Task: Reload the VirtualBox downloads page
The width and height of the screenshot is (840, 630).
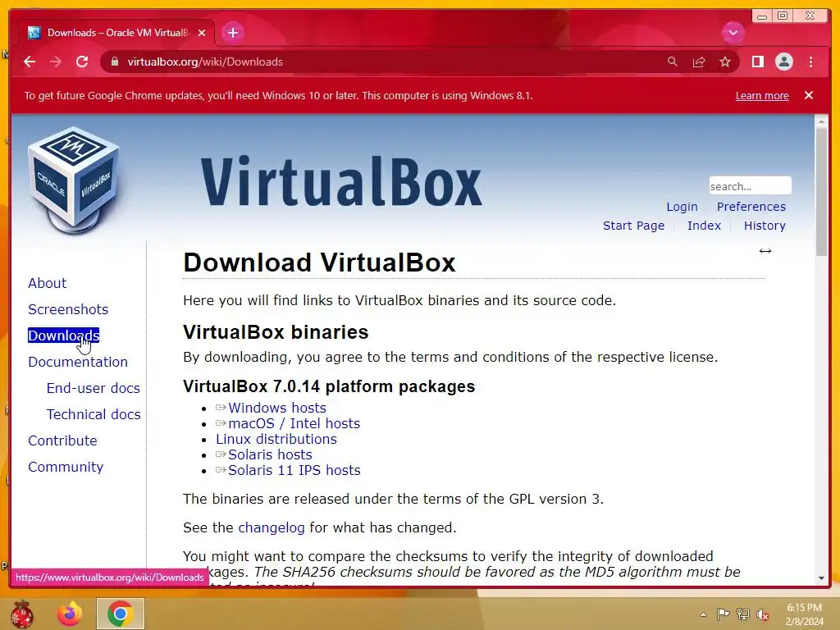Action: click(82, 62)
